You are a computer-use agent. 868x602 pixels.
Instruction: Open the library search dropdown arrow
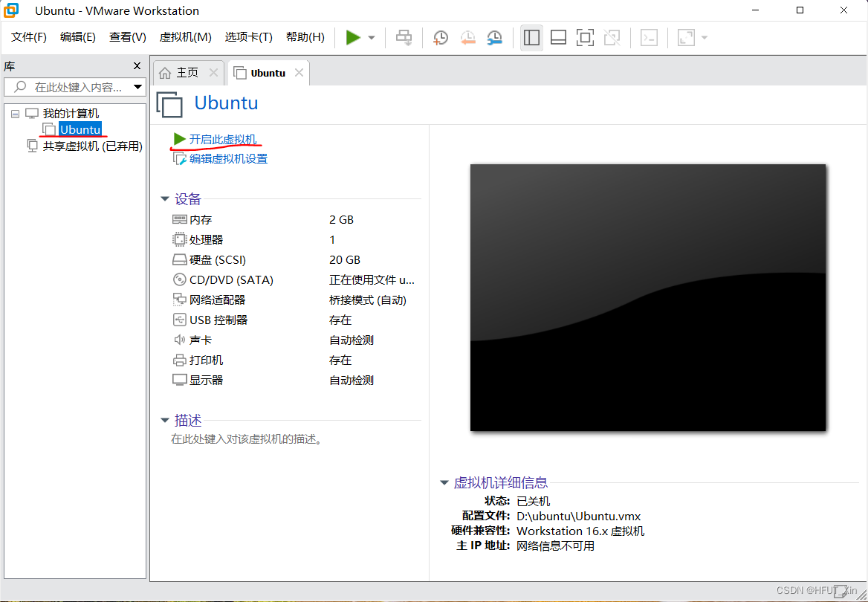point(137,87)
